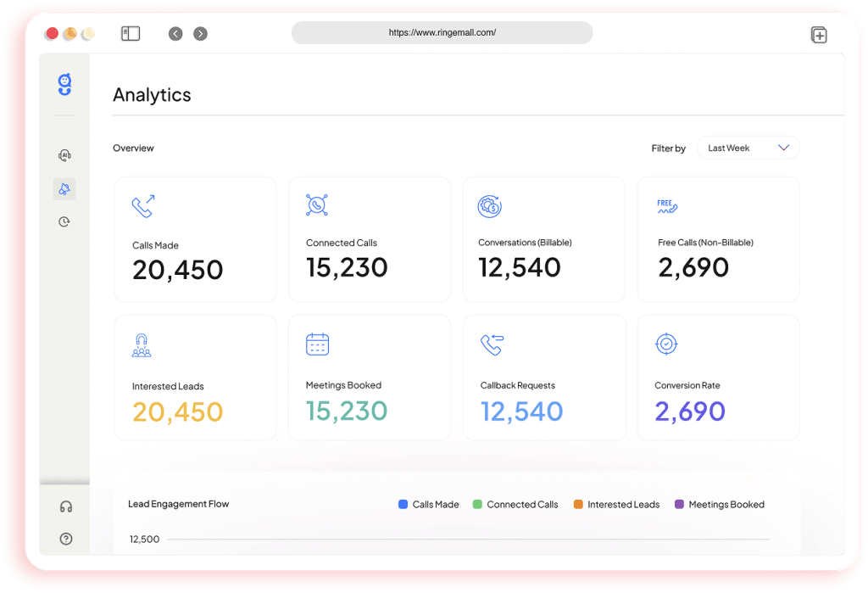The width and height of the screenshot is (868, 593).
Task: Open help using the question mark icon
Action: [66, 539]
